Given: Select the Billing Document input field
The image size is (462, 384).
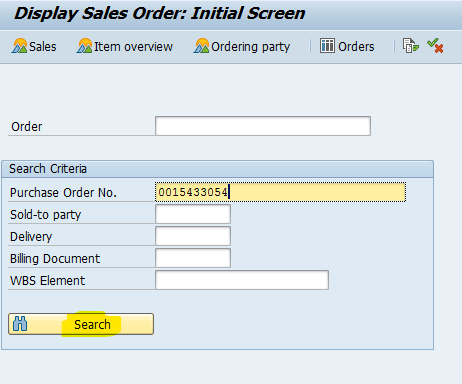Looking at the screenshot, I should point(193,258).
